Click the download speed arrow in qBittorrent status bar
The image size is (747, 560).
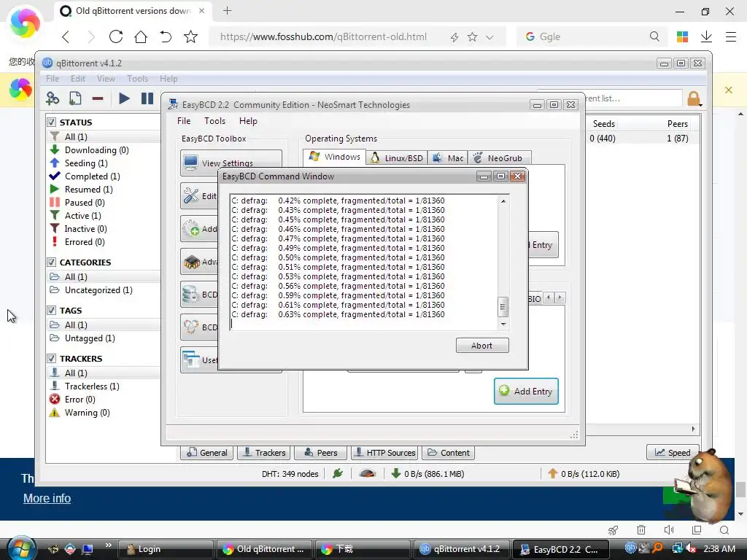point(395,473)
